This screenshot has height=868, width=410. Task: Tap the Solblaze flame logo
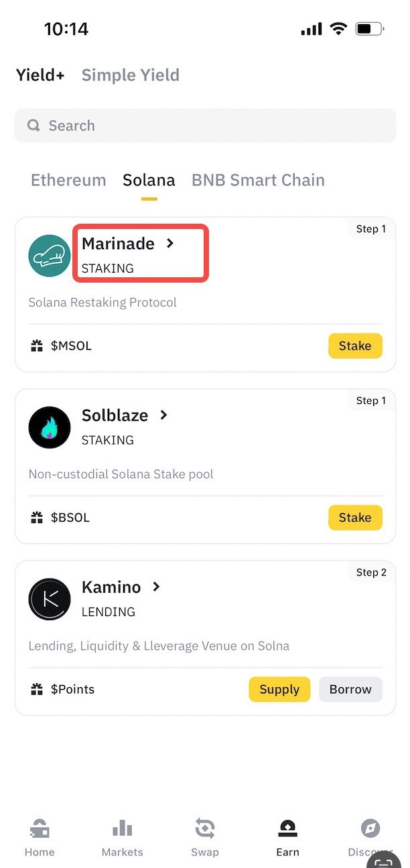pos(50,427)
